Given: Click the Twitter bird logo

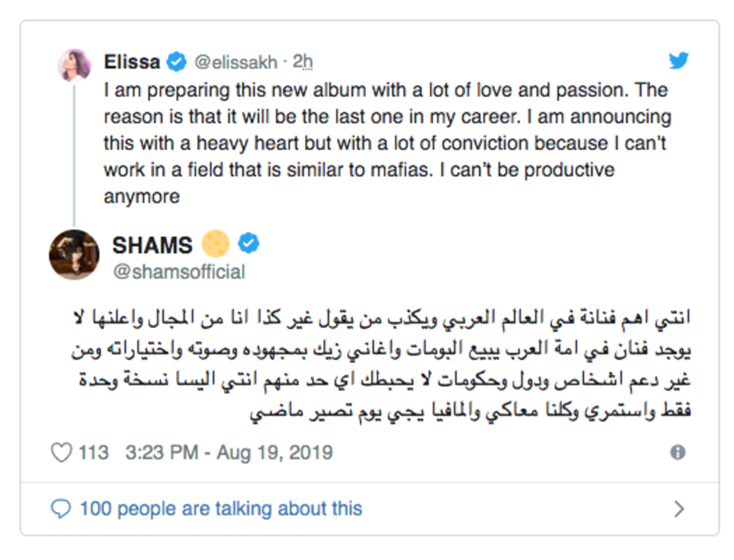Looking at the screenshot, I should pos(678,61).
